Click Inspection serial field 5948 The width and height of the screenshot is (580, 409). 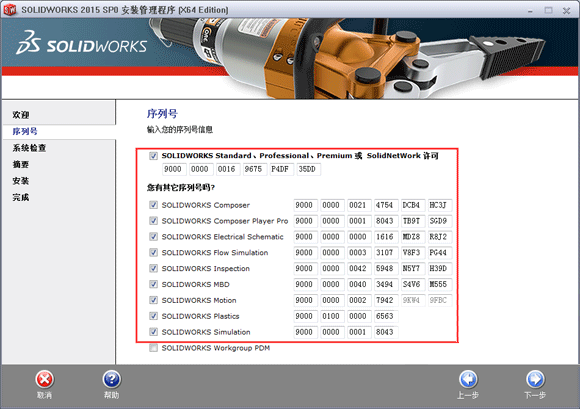[x=386, y=269]
